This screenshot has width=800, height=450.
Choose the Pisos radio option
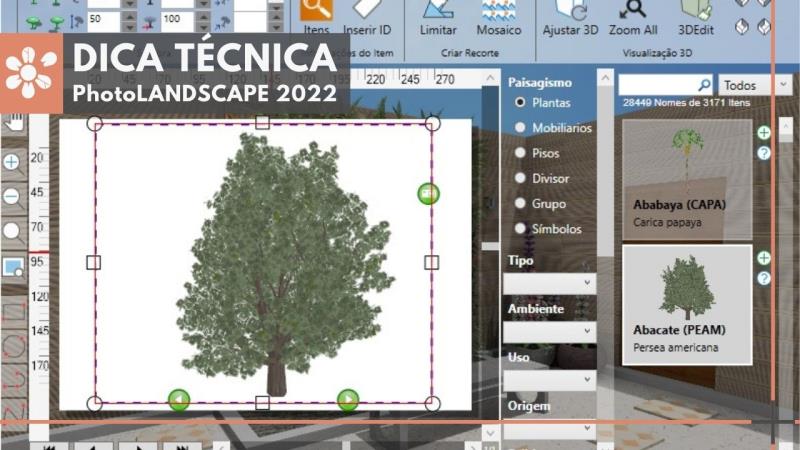(x=520, y=153)
